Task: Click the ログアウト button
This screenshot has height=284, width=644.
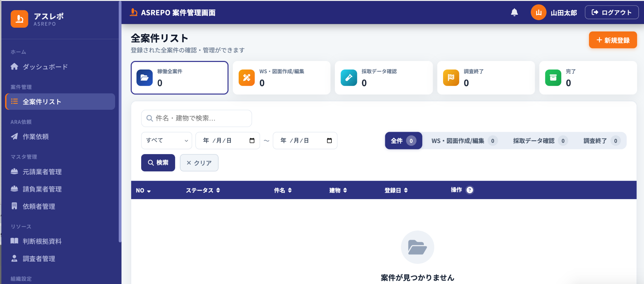Action: [612, 12]
